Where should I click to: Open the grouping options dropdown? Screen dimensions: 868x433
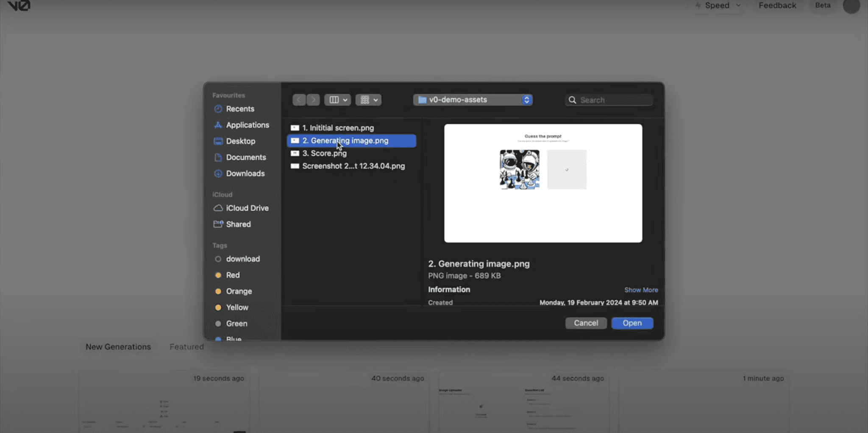click(368, 100)
